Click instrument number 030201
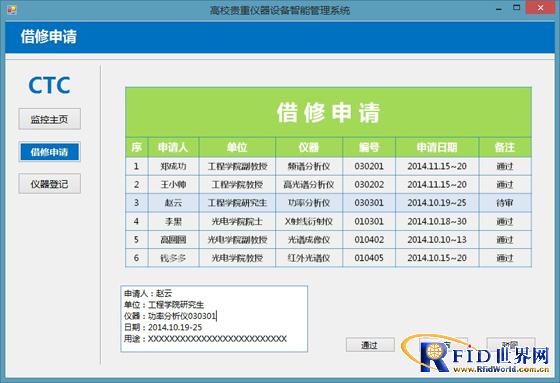 pos(369,166)
